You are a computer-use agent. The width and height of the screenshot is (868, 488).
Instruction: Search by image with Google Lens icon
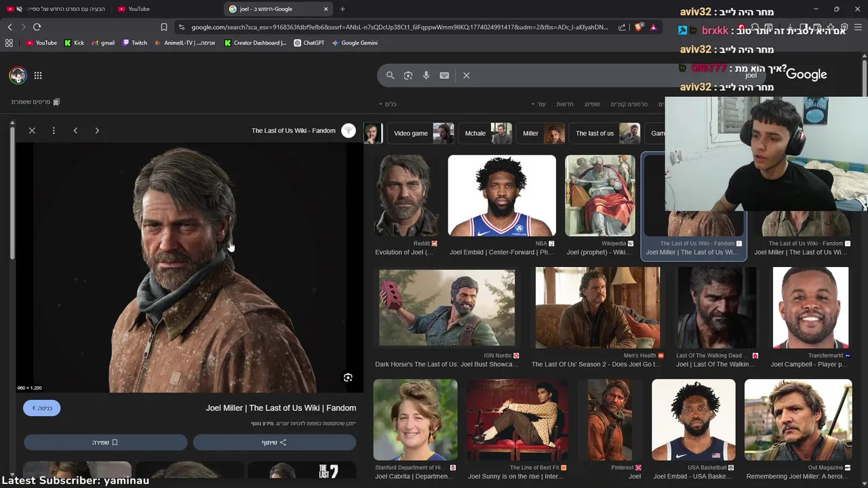[x=408, y=75]
